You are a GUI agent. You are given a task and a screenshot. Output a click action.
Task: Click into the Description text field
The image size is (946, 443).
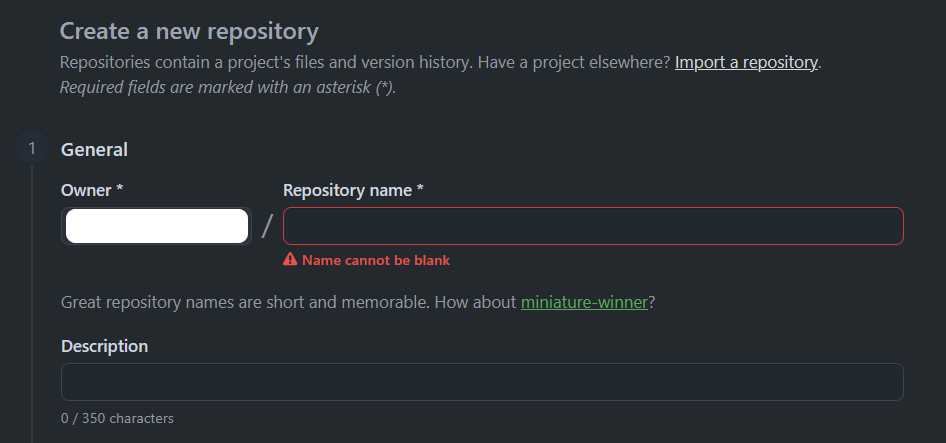(482, 382)
